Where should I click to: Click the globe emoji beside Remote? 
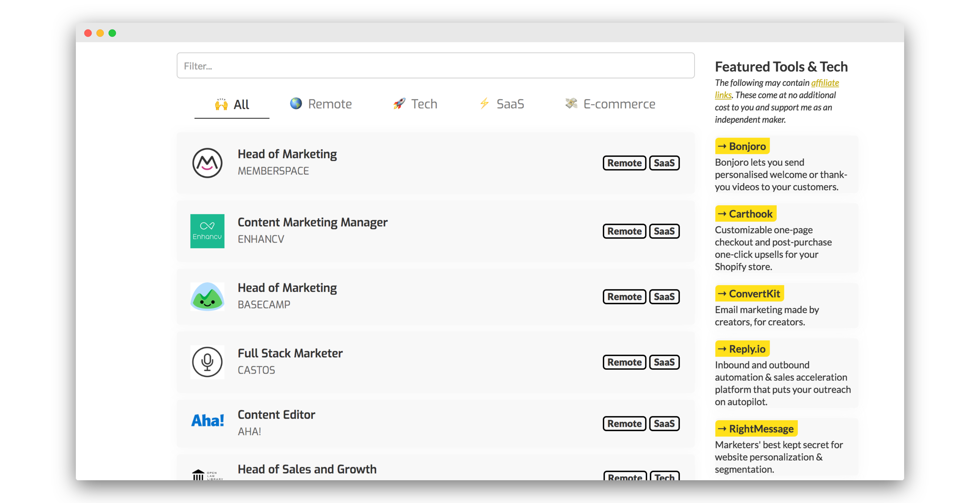pos(296,103)
